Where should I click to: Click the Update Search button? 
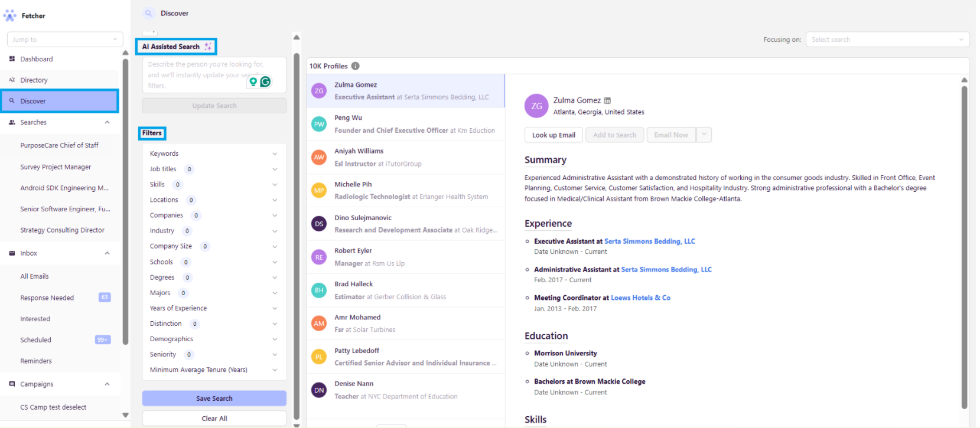[x=214, y=106]
